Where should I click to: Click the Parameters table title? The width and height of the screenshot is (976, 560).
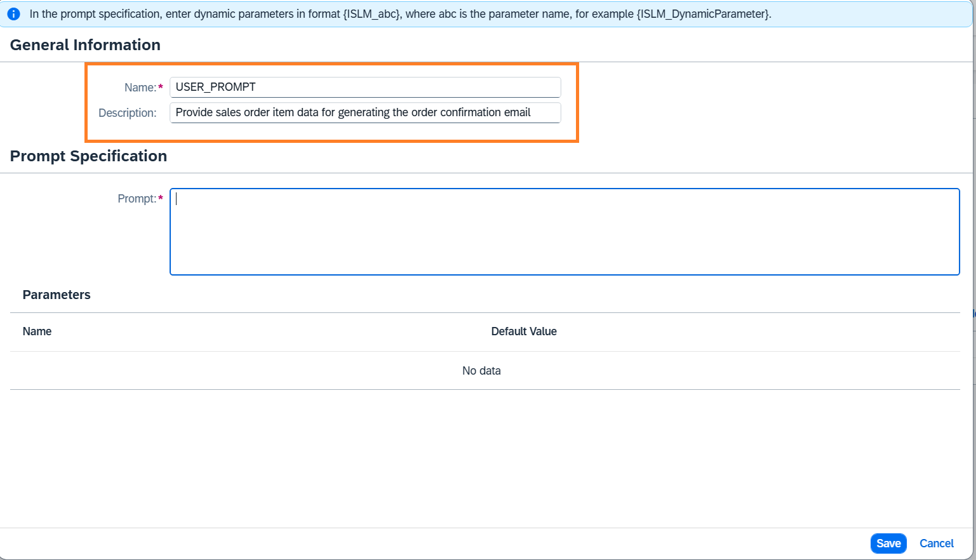tap(57, 295)
